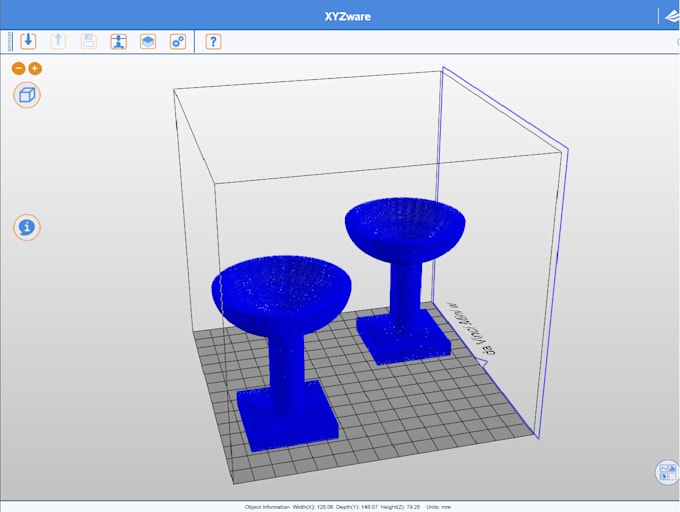Click the XYZware title text

coord(347,16)
